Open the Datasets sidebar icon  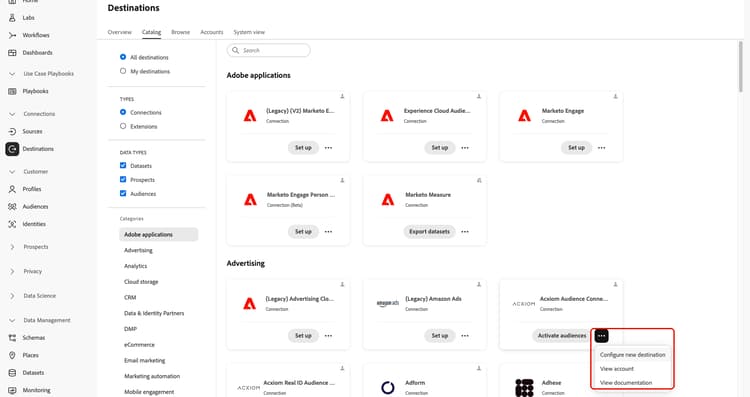click(12, 373)
